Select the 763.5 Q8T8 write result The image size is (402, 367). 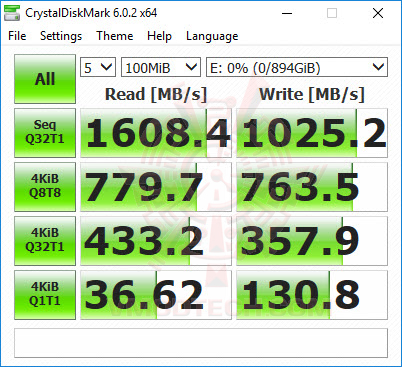pos(312,187)
